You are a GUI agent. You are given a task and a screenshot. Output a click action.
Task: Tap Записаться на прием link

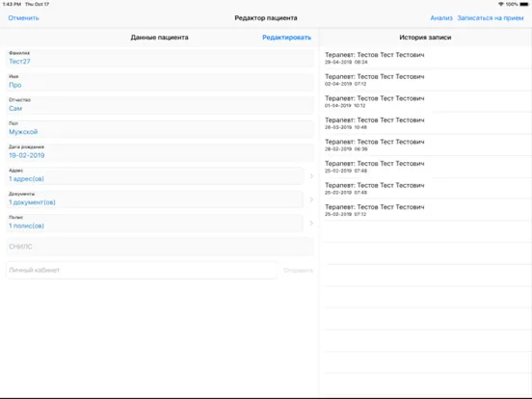tap(490, 18)
